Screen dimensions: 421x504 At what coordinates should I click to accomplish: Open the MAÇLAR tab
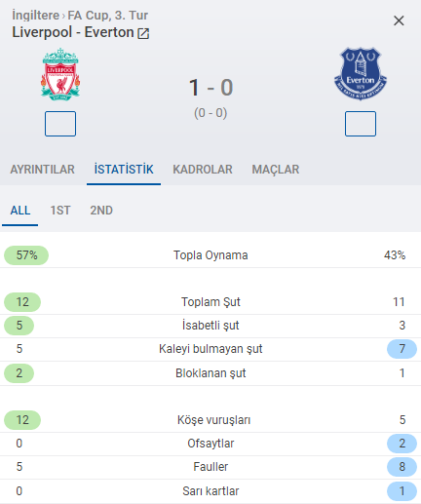point(276,170)
